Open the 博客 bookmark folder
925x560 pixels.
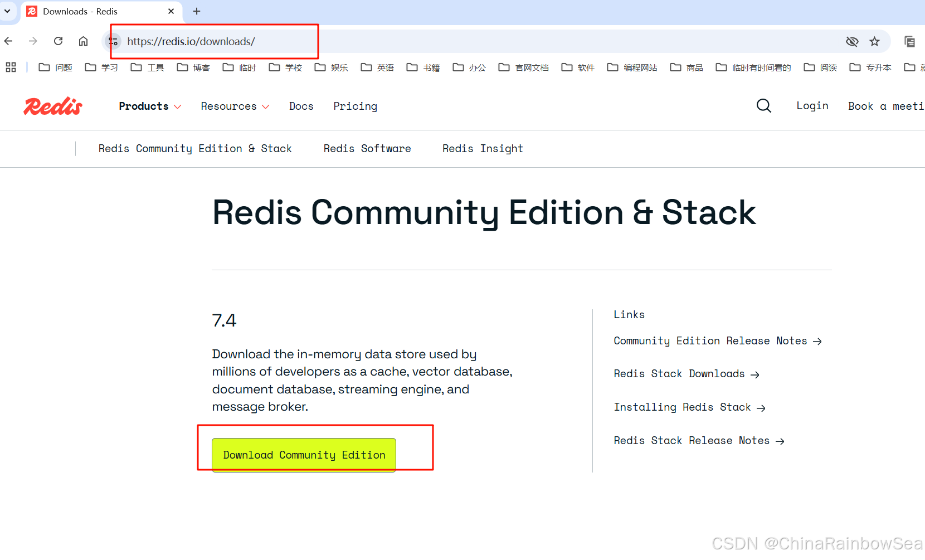click(x=193, y=67)
